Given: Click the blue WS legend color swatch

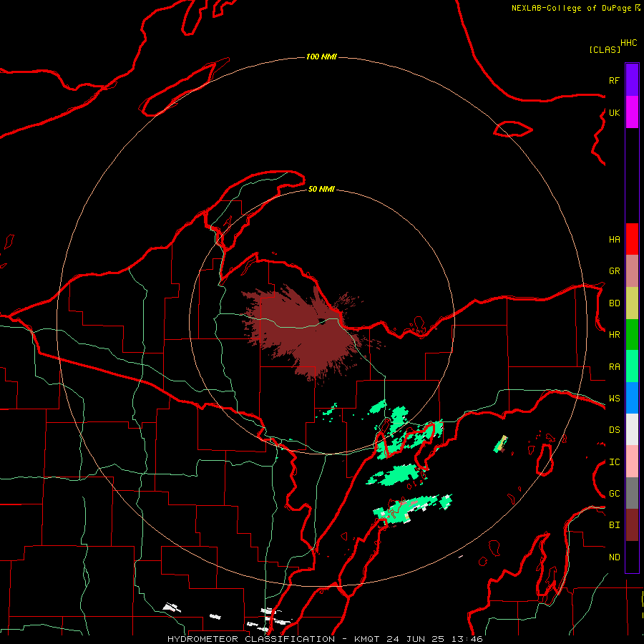Looking at the screenshot, I should (632, 398).
